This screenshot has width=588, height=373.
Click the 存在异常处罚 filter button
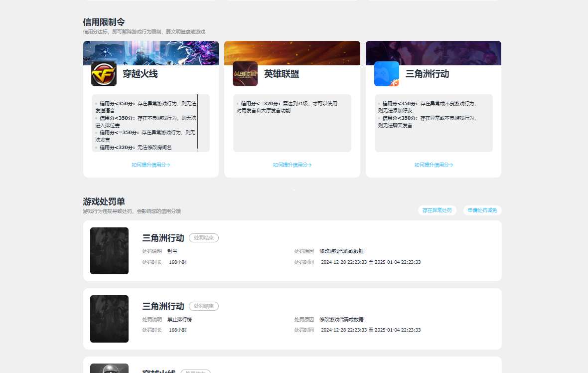437,210
